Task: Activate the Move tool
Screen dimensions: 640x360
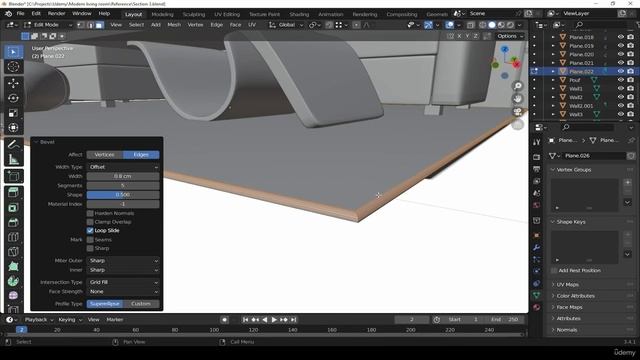Action: pyautogui.click(x=13, y=83)
